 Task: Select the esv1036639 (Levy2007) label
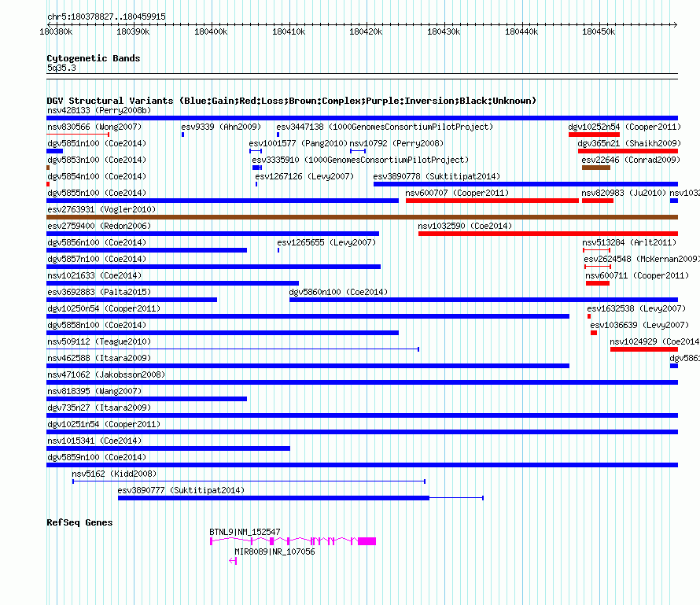coord(639,325)
